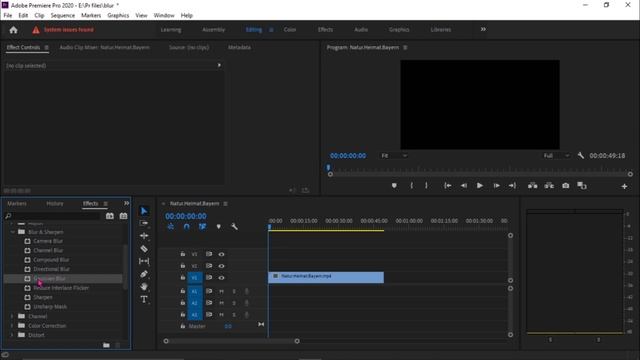Switch to the Audio workspace
The width and height of the screenshot is (640, 360).
click(361, 30)
